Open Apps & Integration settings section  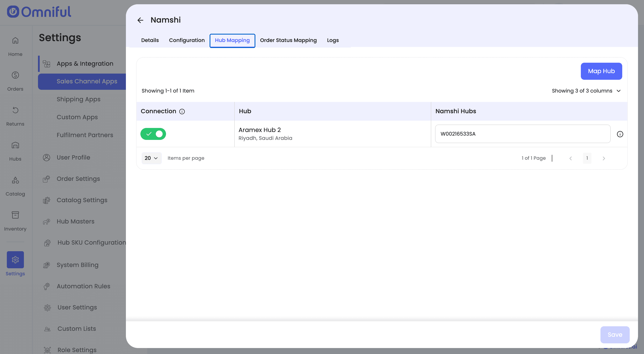pos(85,64)
